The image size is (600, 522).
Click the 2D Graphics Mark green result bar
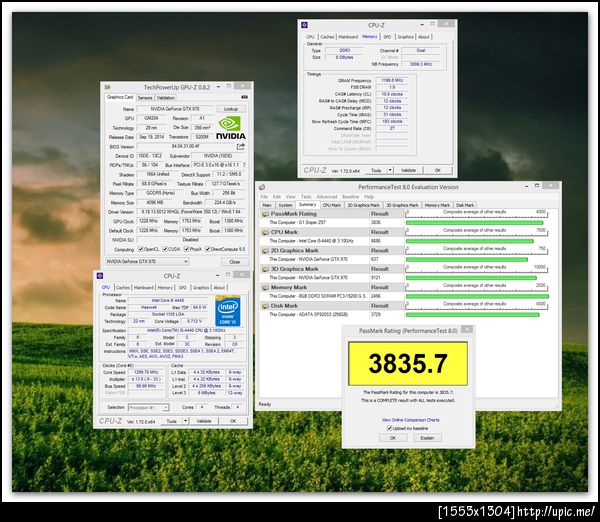(467, 259)
